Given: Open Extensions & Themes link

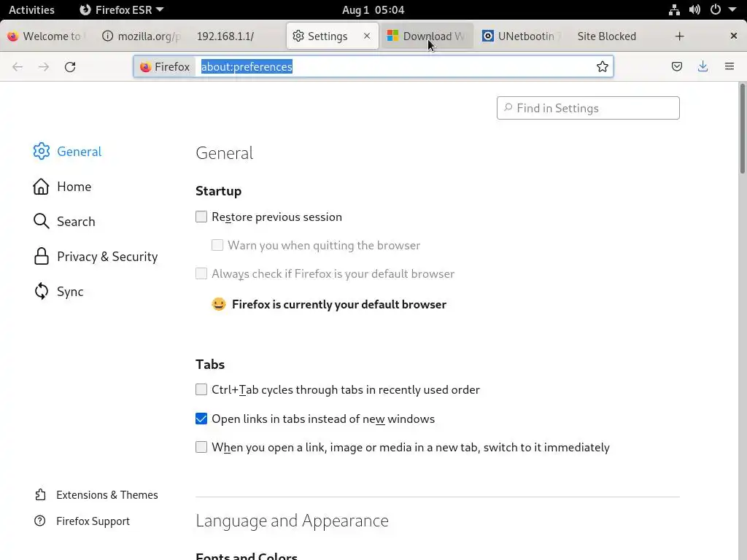Looking at the screenshot, I should click(x=107, y=495).
